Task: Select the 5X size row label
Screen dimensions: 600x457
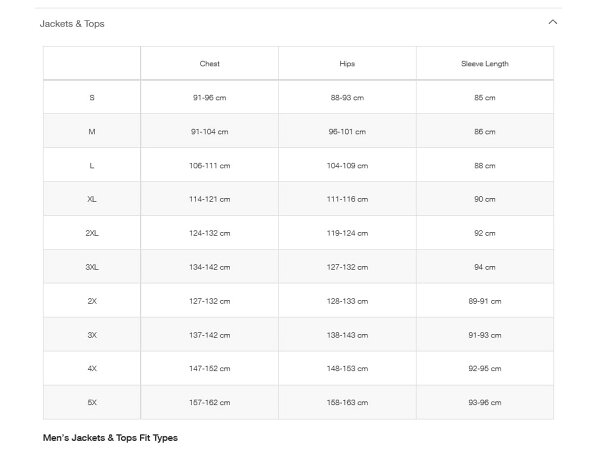Action: 92,403
